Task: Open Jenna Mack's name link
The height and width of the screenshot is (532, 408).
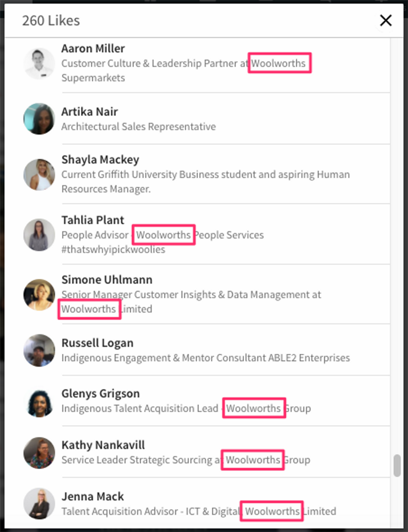Action: pos(93,496)
